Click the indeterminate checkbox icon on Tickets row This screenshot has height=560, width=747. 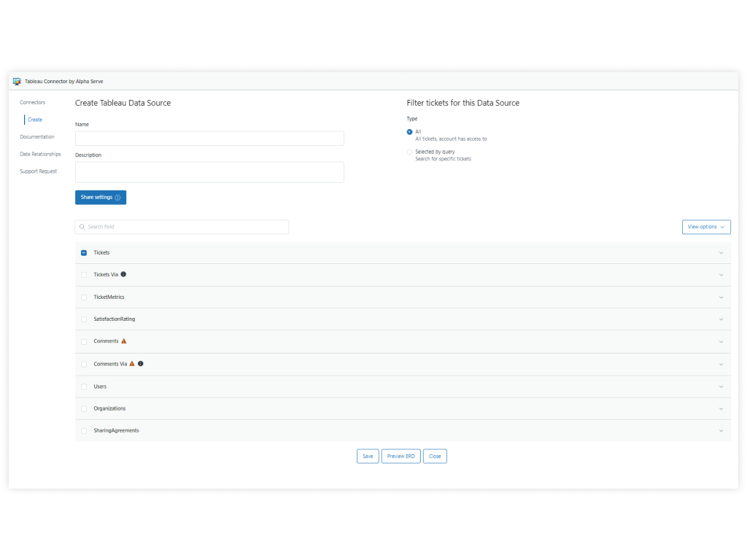pyautogui.click(x=83, y=252)
